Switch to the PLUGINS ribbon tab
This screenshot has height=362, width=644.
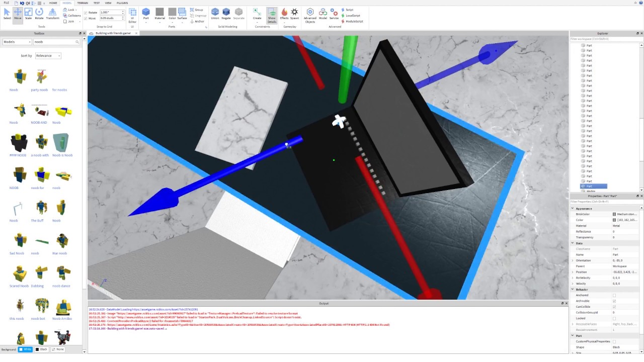[122, 3]
